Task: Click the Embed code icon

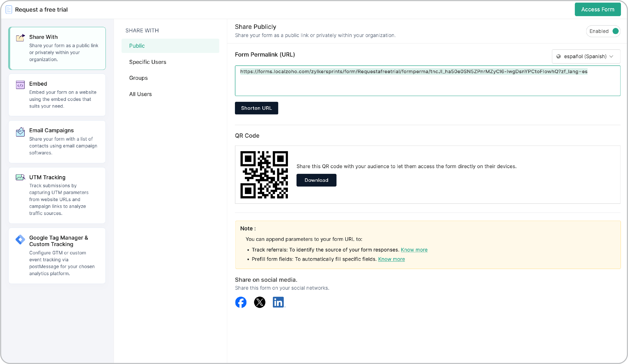Action: tap(20, 85)
